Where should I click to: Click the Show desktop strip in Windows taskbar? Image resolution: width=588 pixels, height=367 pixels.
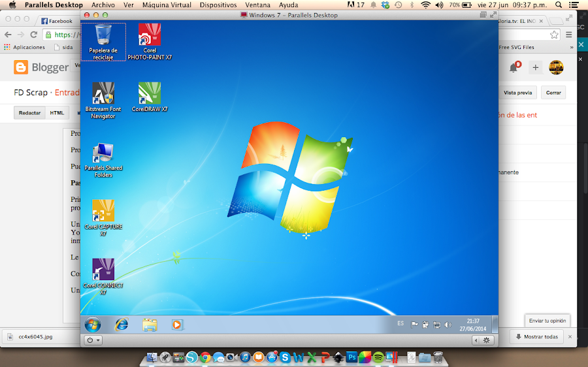coord(495,325)
